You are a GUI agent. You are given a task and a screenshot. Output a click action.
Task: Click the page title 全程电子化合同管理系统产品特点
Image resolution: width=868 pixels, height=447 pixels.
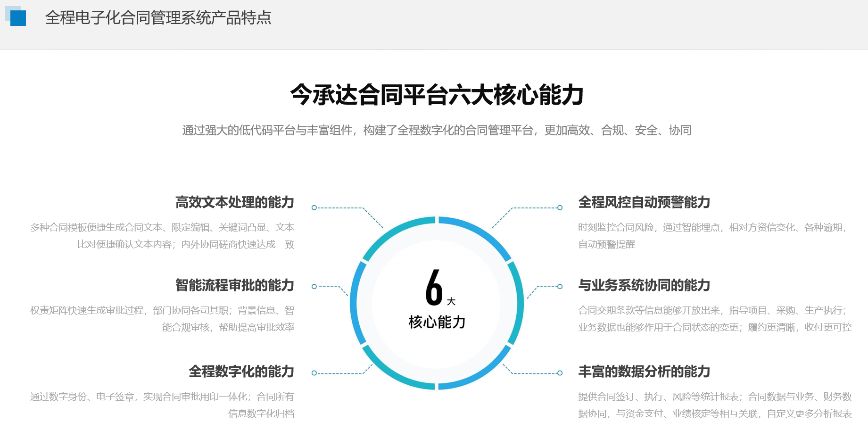(158, 18)
